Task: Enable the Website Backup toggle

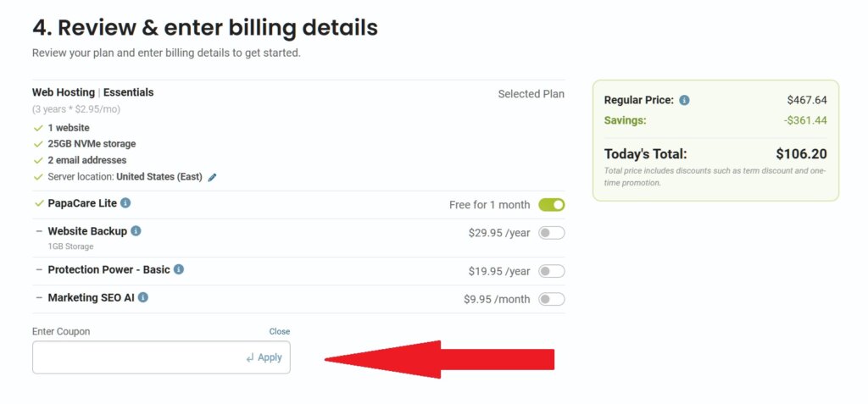Action: click(551, 233)
